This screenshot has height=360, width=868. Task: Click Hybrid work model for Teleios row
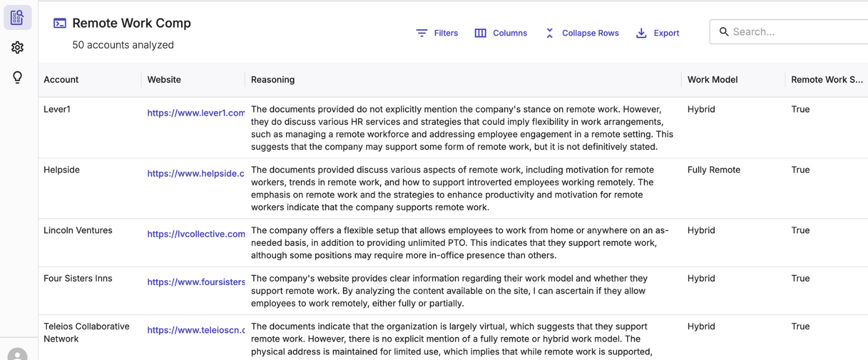pos(701,326)
